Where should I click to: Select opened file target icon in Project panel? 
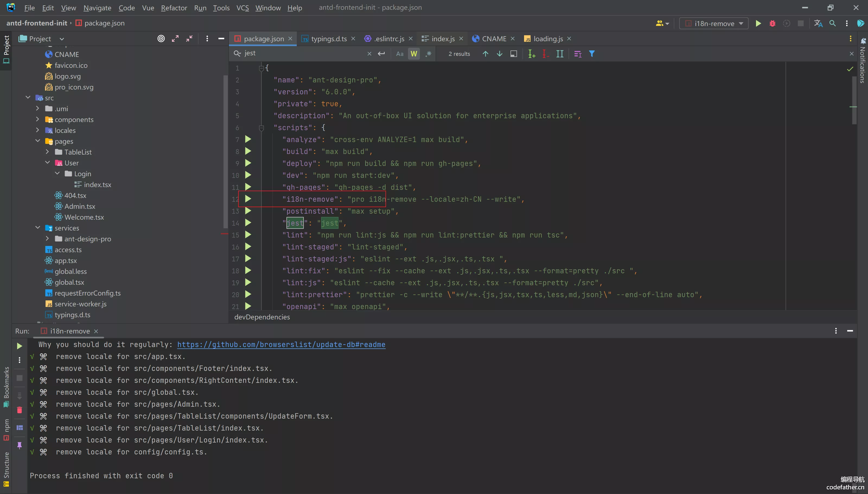[x=161, y=39]
